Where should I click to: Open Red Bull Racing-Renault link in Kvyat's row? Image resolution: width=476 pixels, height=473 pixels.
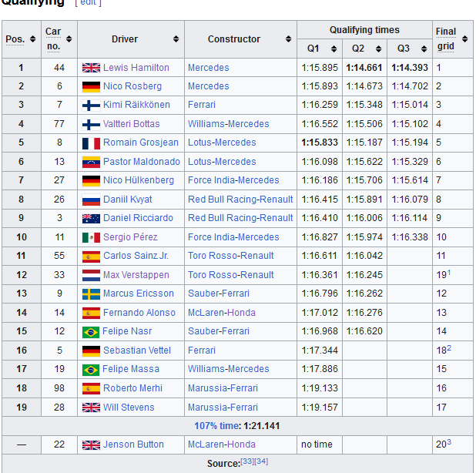[x=240, y=200]
